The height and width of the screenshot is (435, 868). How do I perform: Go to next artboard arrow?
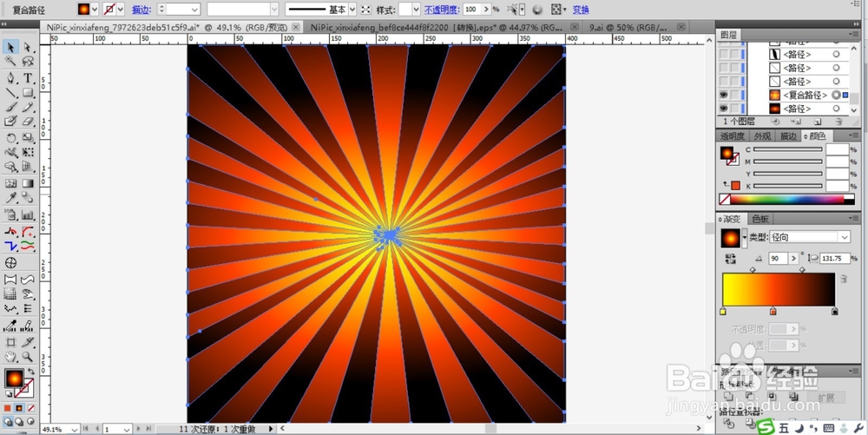(x=139, y=429)
